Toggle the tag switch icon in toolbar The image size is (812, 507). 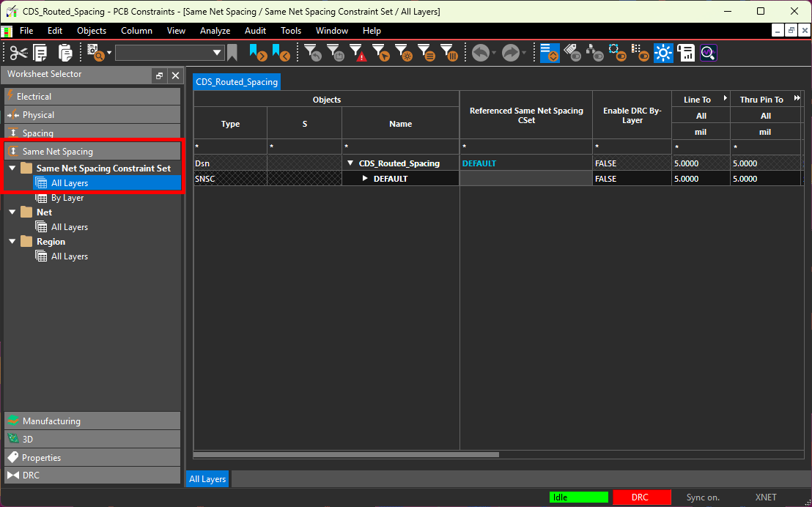[x=573, y=53]
